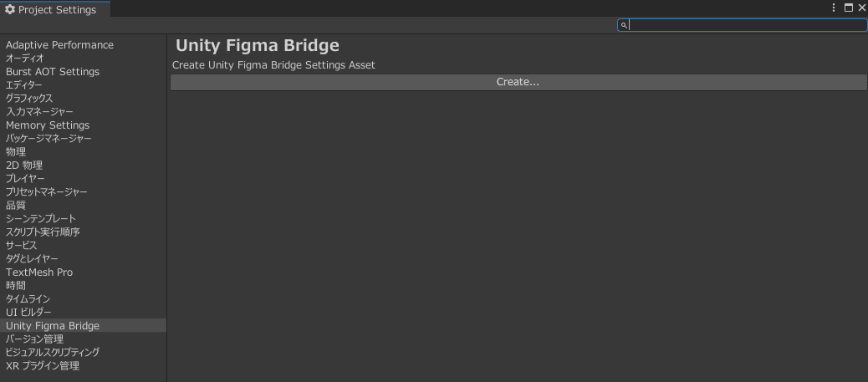Image resolution: width=868 pixels, height=382 pixels.
Task: Click the Project Settings gear icon
Action: click(x=10, y=9)
